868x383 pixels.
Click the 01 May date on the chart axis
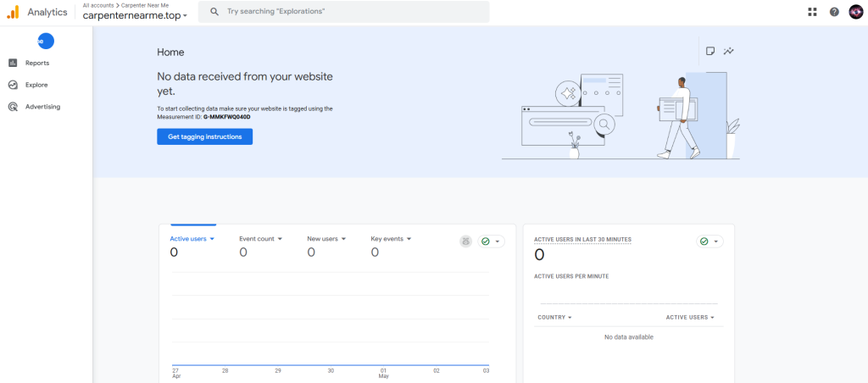(x=383, y=373)
